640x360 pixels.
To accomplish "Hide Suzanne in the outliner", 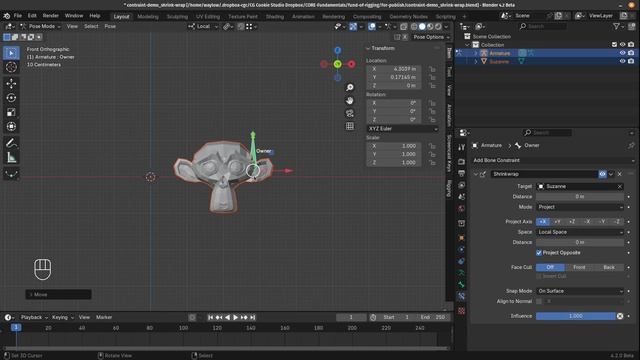I will coord(622,61).
